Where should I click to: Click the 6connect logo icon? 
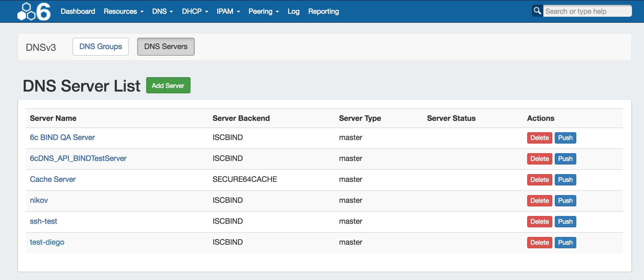(34, 11)
